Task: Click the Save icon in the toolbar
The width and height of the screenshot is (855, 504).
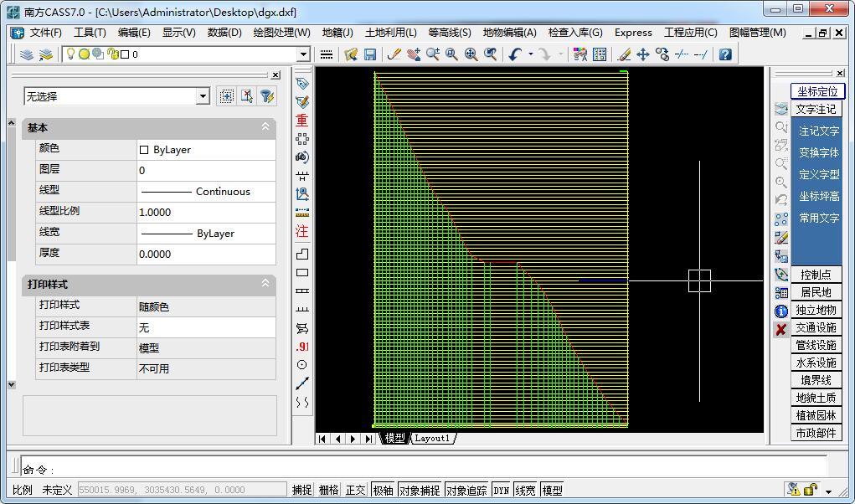Action: click(370, 54)
